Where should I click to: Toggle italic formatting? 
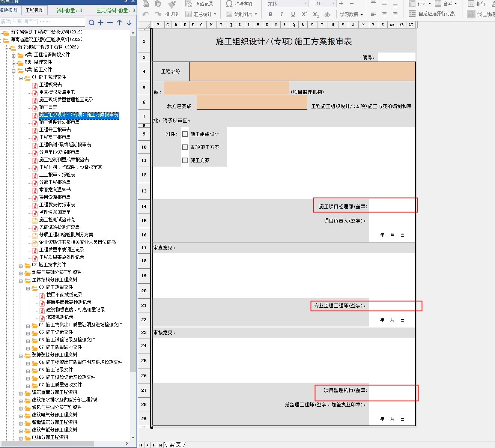281,14
